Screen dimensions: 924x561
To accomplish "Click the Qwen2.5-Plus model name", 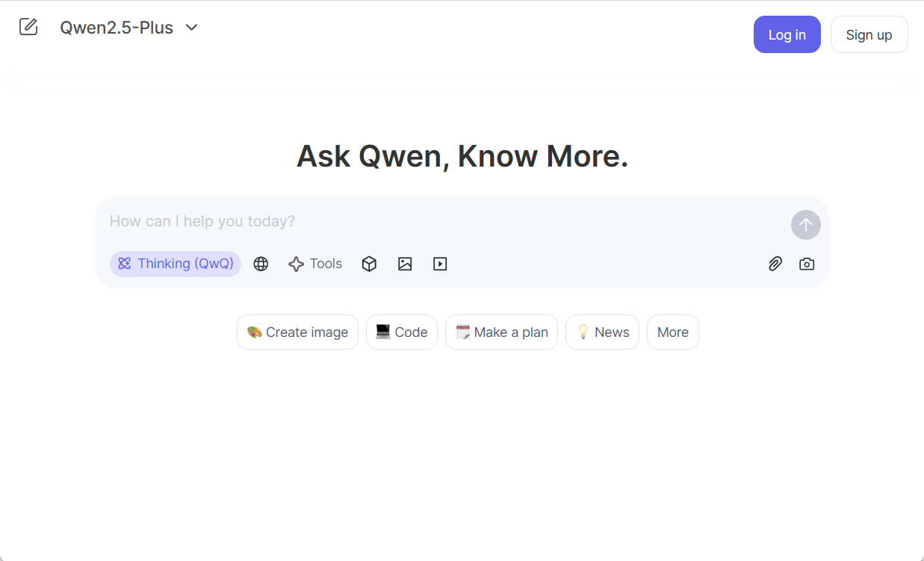I will tap(117, 28).
